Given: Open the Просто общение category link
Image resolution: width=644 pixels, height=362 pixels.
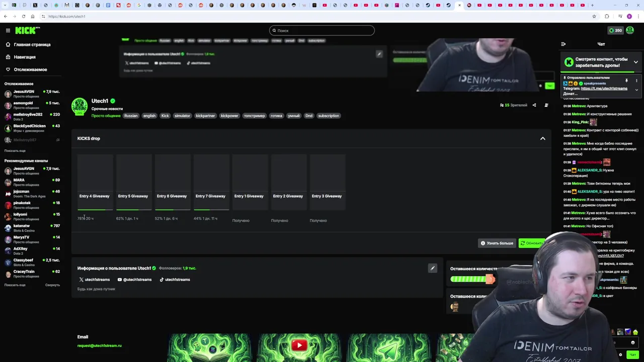Looking at the screenshot, I should point(106,116).
